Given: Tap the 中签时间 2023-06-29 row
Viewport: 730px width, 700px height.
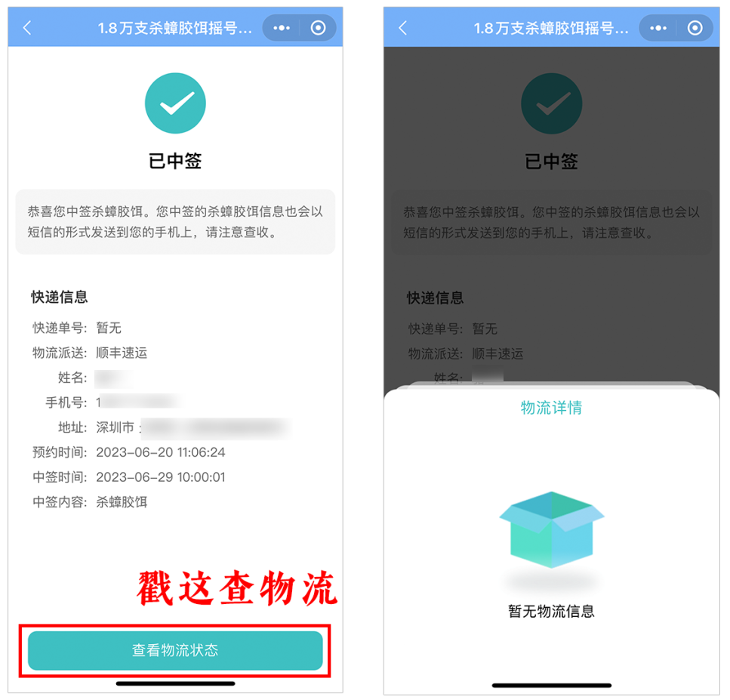Looking at the screenshot, I should pyautogui.click(x=129, y=477).
